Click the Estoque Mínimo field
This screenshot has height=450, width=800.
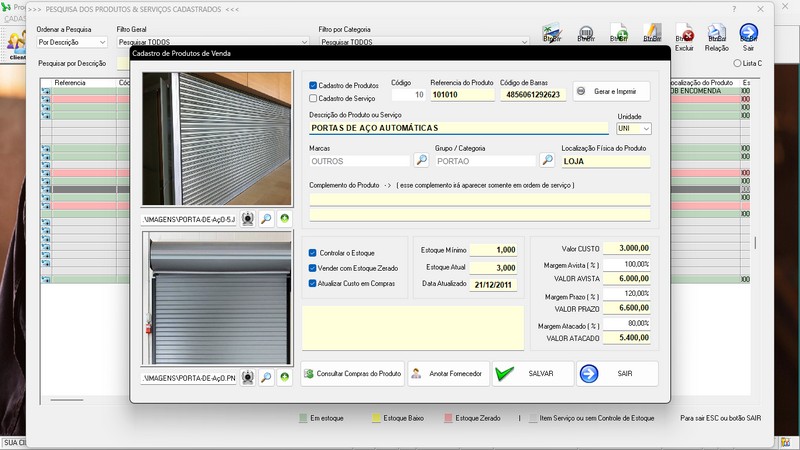coord(493,249)
